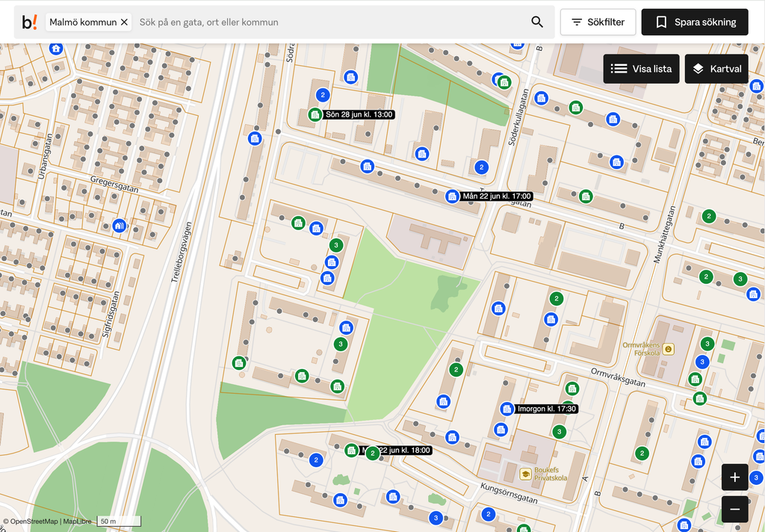Image resolution: width=765 pixels, height=532 pixels.
Task: Click the Malmö kommun chip text
Action: tap(83, 22)
